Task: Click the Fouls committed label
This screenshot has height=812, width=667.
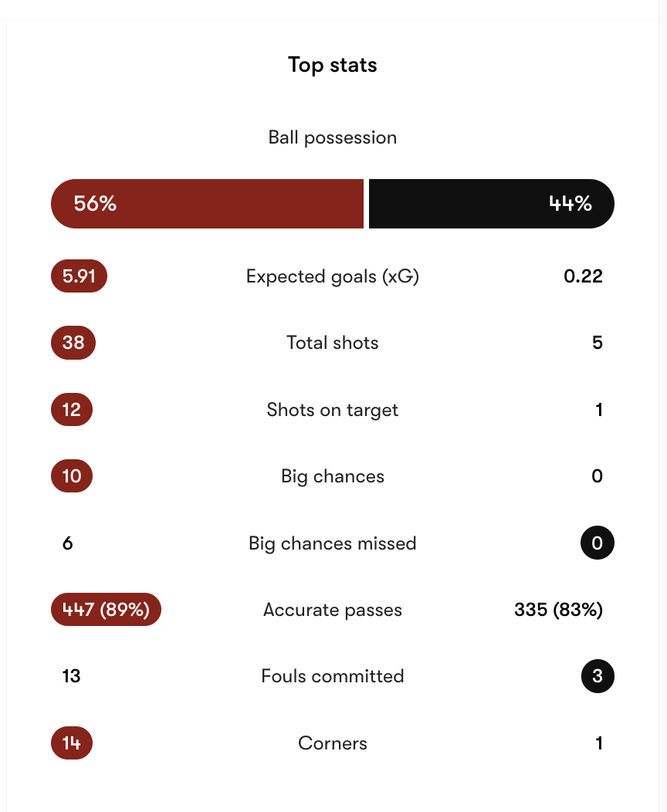Action: pos(333,677)
